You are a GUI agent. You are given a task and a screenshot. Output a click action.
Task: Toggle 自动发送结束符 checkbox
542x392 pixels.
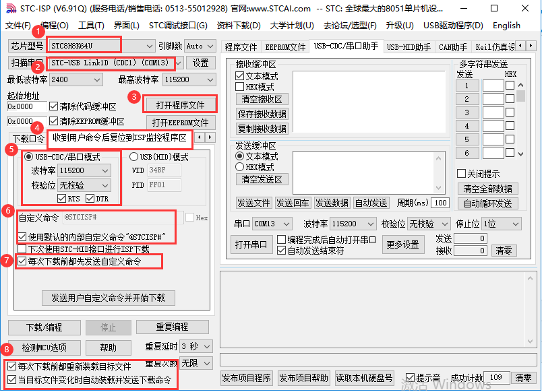tap(282, 251)
